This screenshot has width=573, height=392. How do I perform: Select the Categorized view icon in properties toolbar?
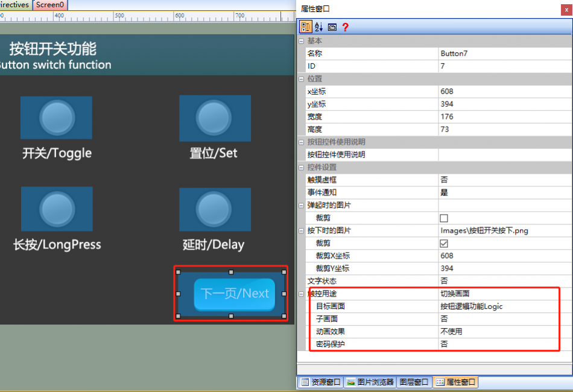click(306, 27)
